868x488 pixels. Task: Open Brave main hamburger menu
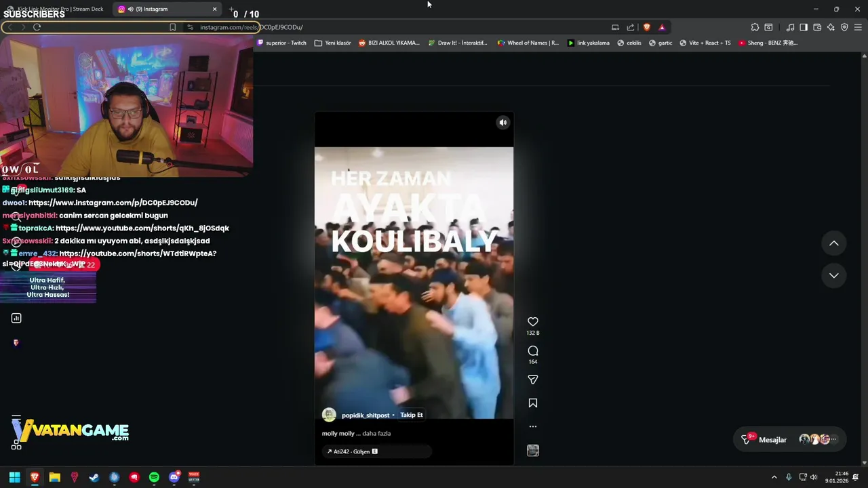point(858,27)
